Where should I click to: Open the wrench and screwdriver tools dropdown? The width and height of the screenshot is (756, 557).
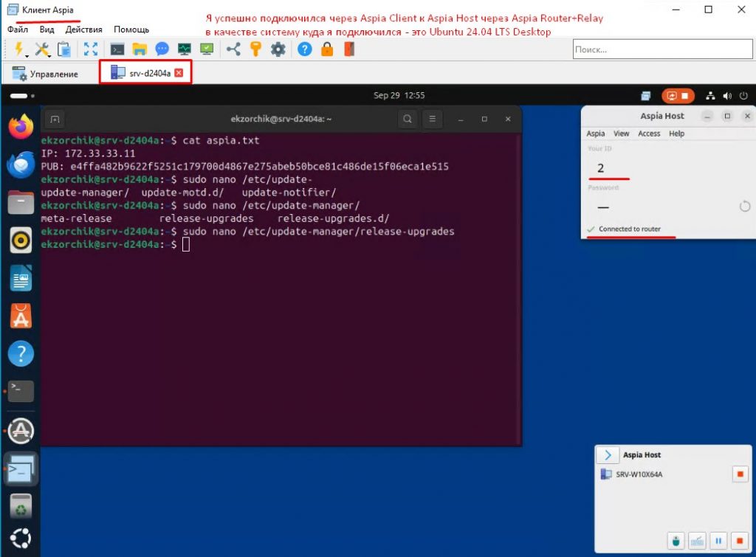42,49
